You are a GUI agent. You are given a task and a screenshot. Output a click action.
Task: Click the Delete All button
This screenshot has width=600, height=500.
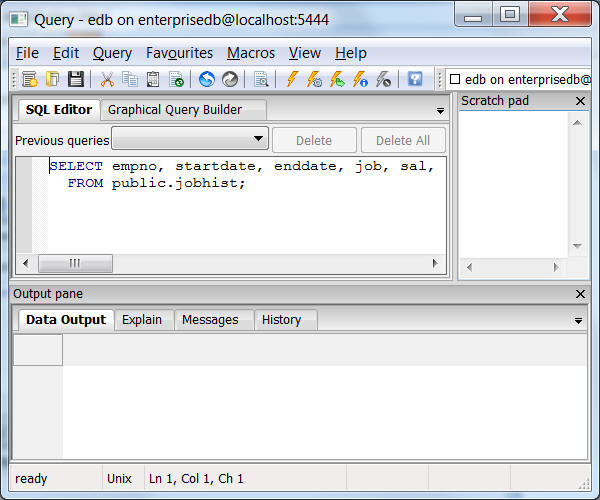[x=403, y=140]
